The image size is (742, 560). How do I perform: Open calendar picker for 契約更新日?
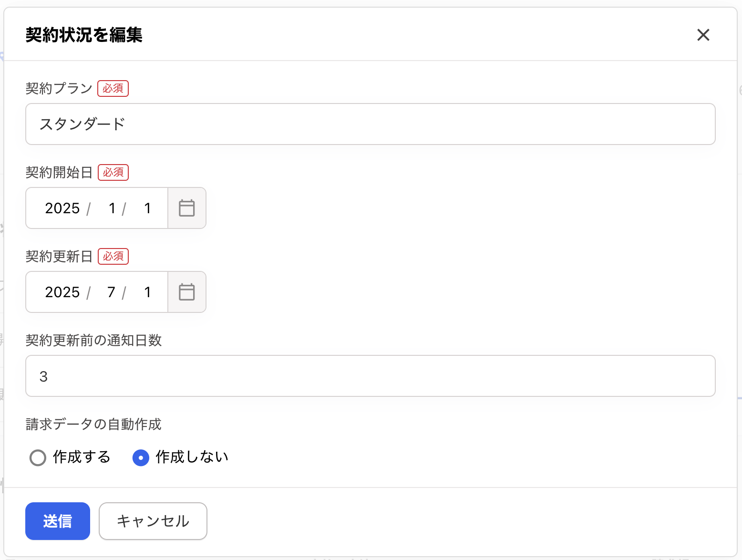(187, 292)
